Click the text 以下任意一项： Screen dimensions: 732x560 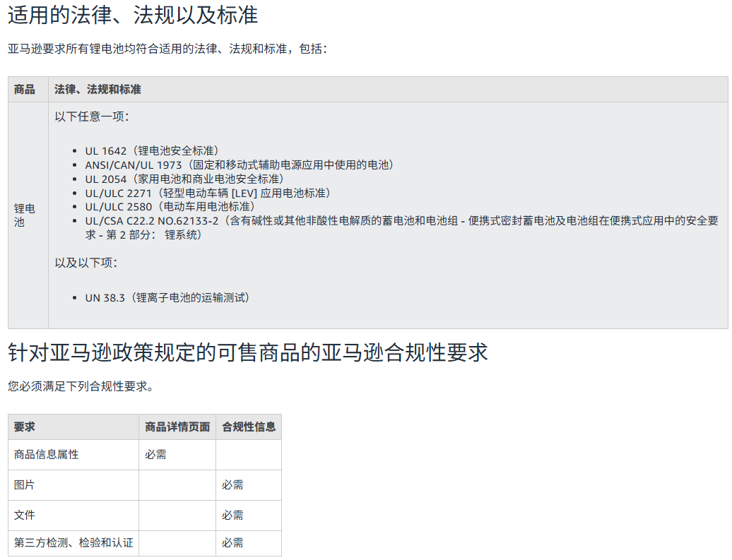click(x=92, y=117)
